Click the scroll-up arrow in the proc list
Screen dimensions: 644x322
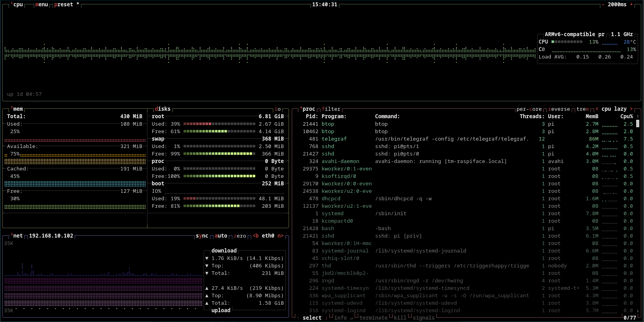coord(638,117)
